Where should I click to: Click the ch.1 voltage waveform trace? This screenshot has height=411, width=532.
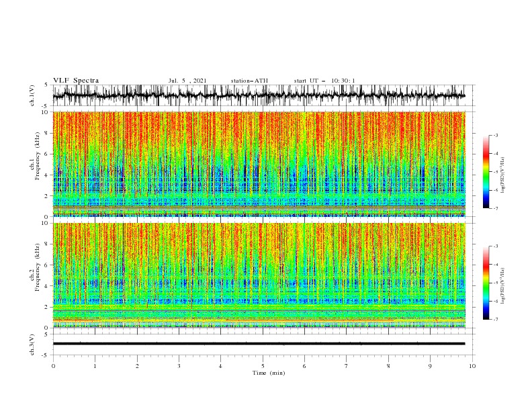[x=259, y=95]
